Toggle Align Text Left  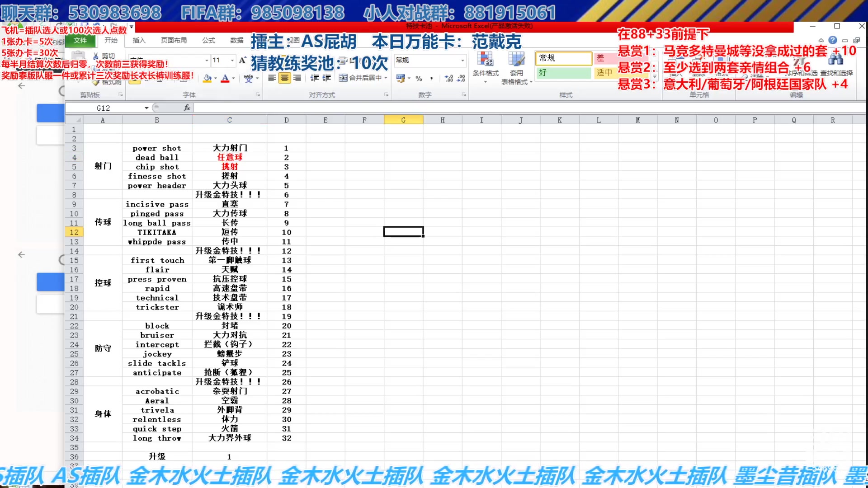(272, 78)
